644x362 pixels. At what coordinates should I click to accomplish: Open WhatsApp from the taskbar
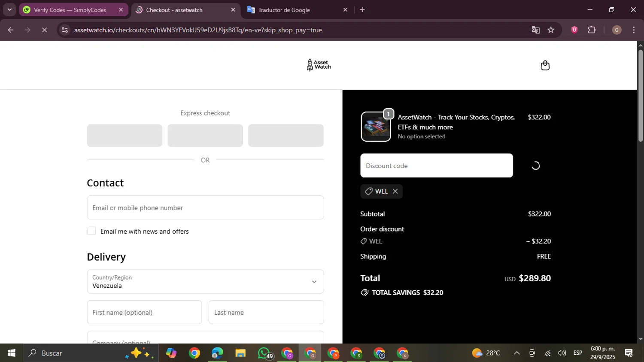[264, 353]
